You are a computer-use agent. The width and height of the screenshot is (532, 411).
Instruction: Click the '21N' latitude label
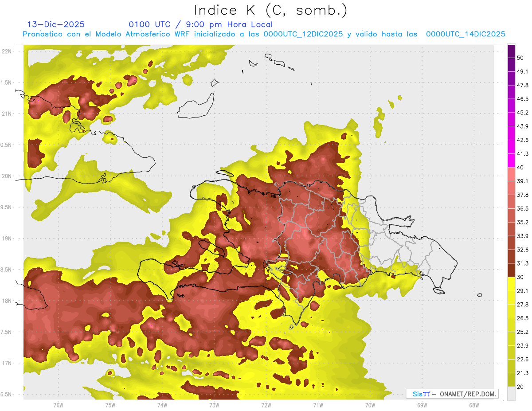point(8,114)
